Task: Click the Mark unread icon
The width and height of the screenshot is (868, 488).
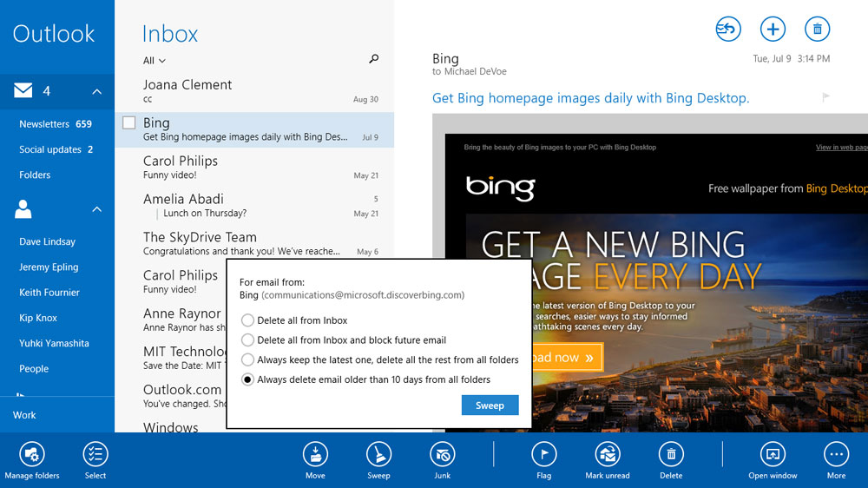Action: pos(607,454)
